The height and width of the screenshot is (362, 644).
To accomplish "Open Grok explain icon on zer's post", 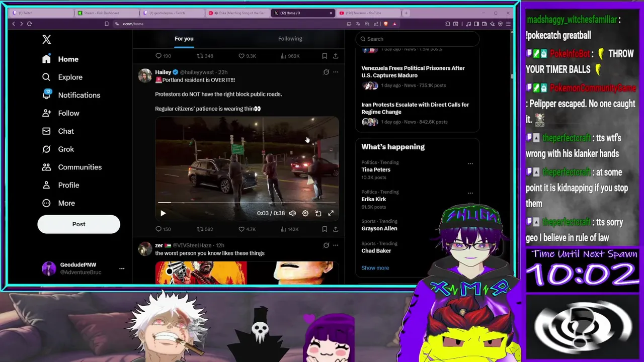I will (326, 245).
